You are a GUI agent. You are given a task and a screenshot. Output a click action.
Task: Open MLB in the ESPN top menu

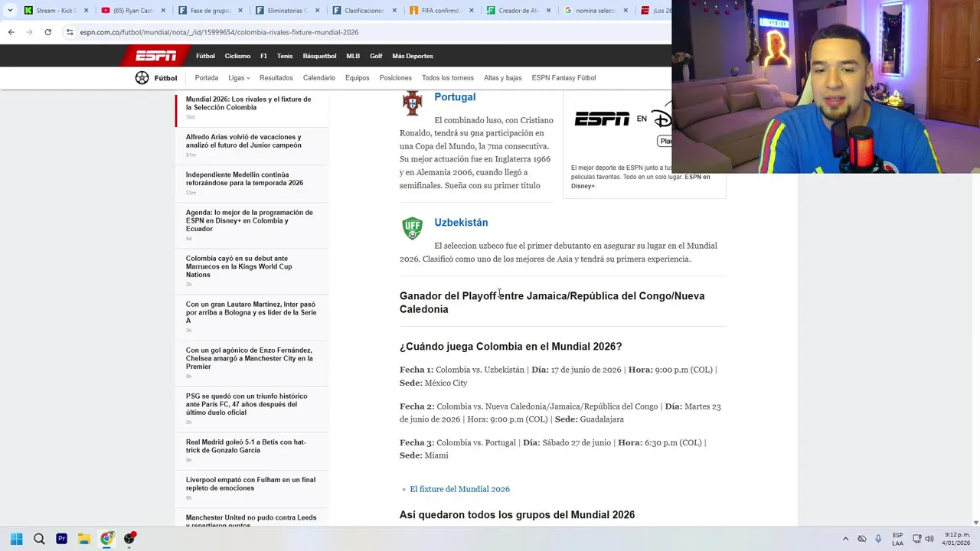click(353, 56)
